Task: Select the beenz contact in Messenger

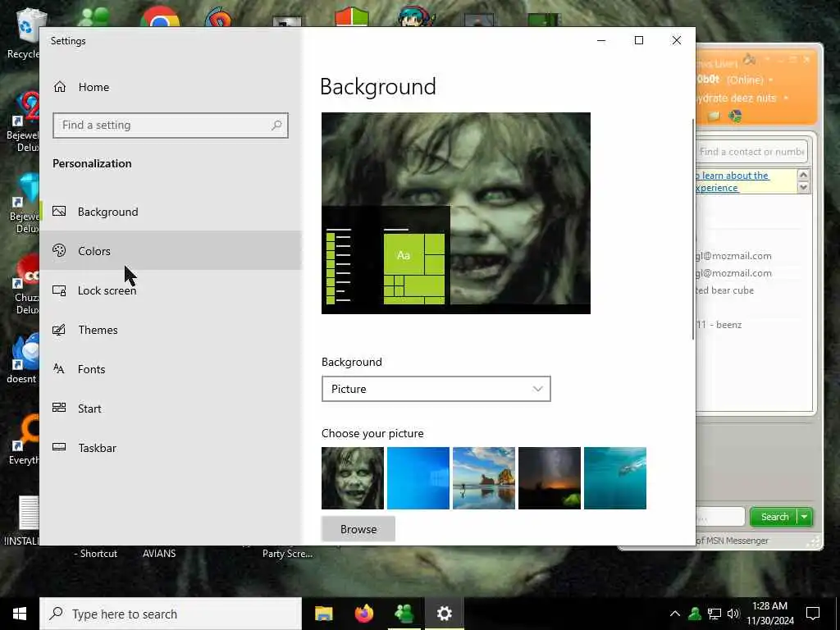Action: (719, 325)
